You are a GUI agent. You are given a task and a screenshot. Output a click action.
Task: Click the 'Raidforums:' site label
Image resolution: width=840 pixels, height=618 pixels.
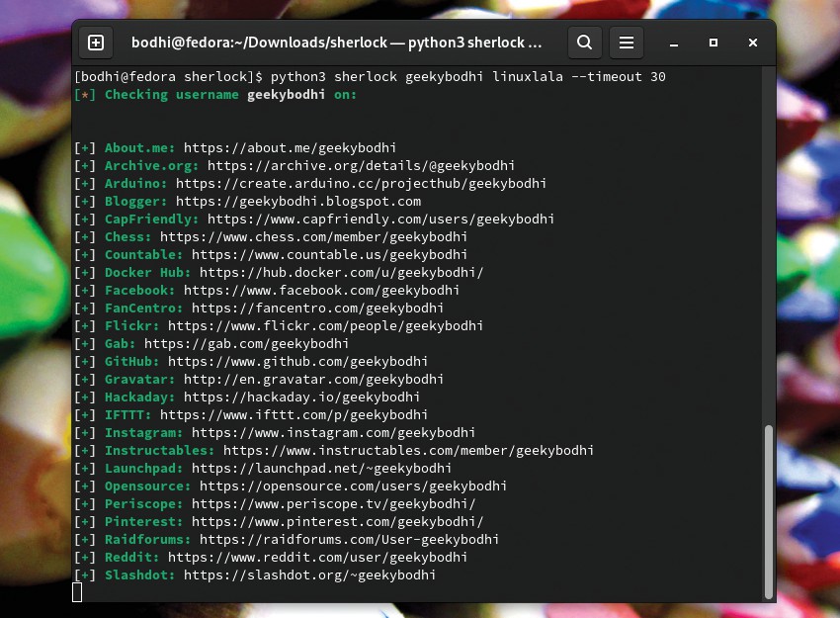point(147,539)
